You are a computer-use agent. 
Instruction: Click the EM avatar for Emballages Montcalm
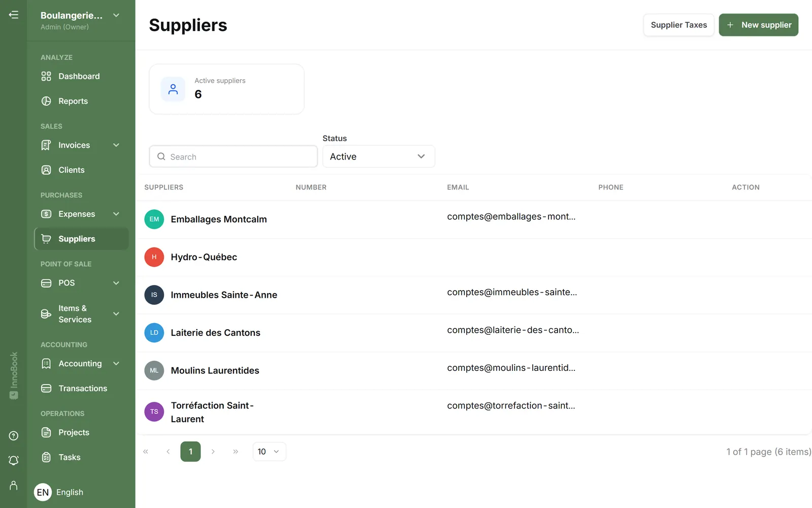coord(154,219)
